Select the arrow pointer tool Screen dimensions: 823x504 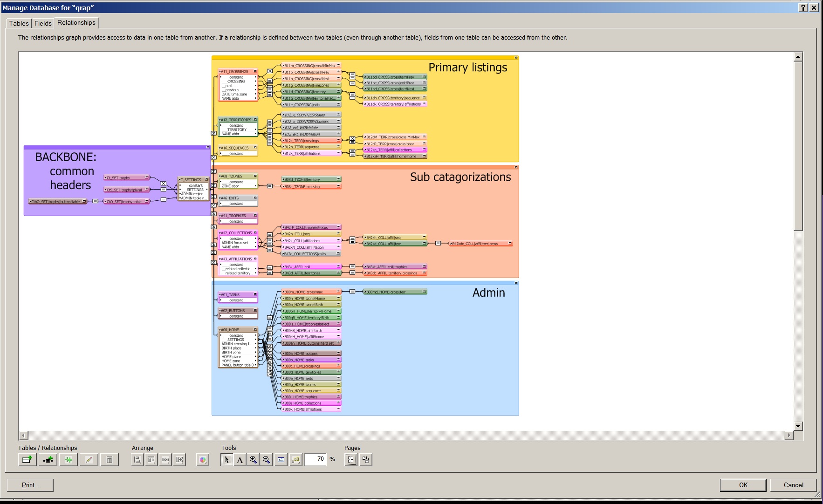click(x=226, y=460)
